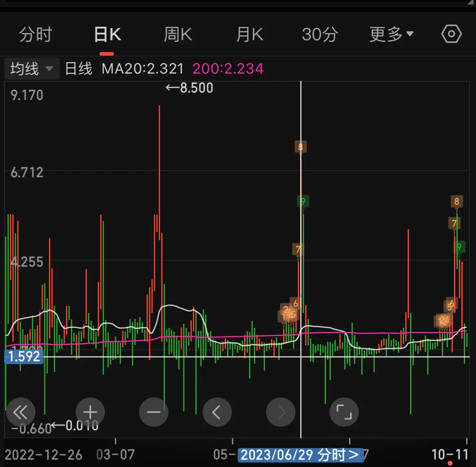
Task: Switch to the 周K tab
Action: (177, 35)
